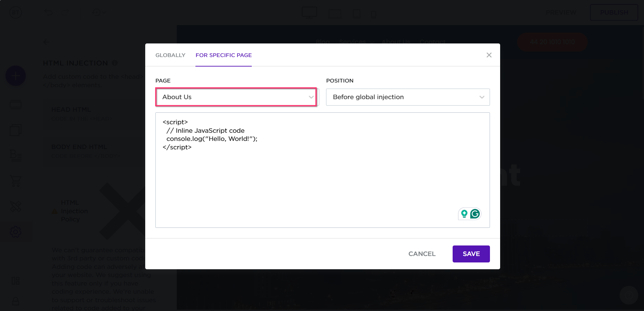
Task: Click the Publish button in top bar
Action: click(614, 13)
